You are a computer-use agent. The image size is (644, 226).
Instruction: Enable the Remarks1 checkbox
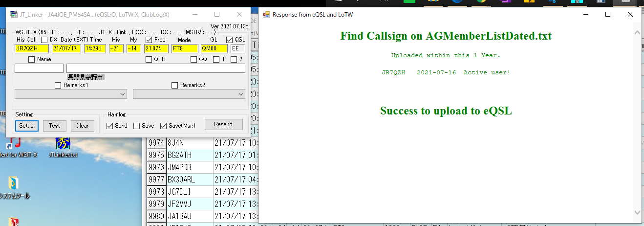point(58,85)
